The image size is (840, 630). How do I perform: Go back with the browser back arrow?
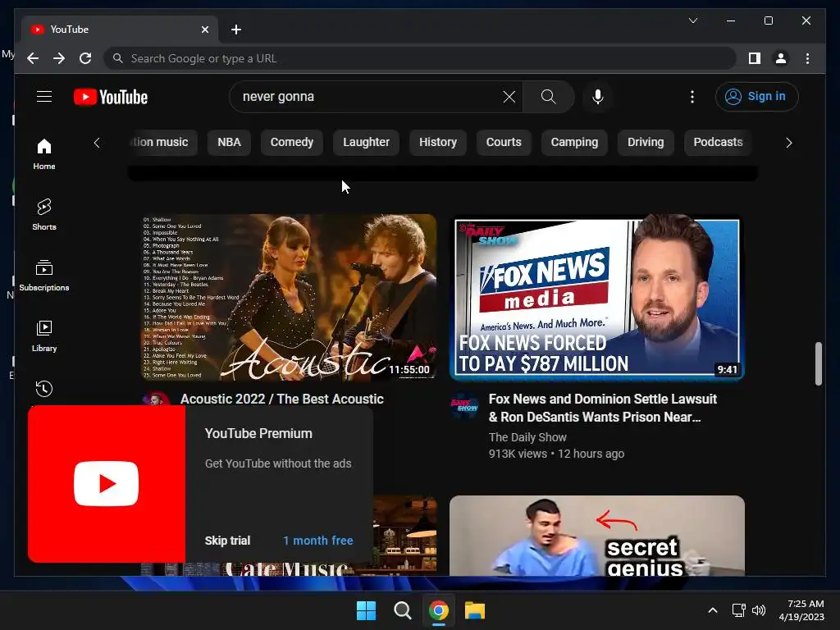pos(33,58)
